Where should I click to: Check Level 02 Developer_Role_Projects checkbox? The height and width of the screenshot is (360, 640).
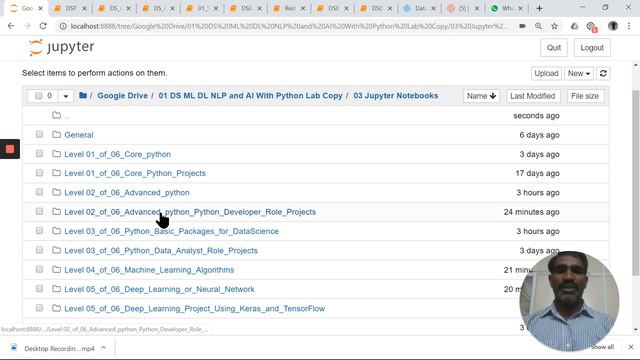click(39, 211)
